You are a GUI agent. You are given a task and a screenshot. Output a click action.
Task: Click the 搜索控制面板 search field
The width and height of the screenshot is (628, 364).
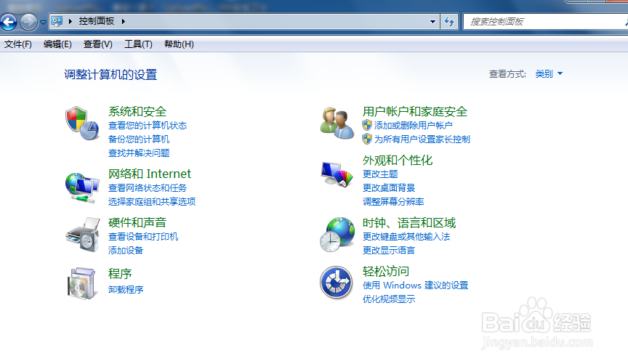click(x=545, y=22)
